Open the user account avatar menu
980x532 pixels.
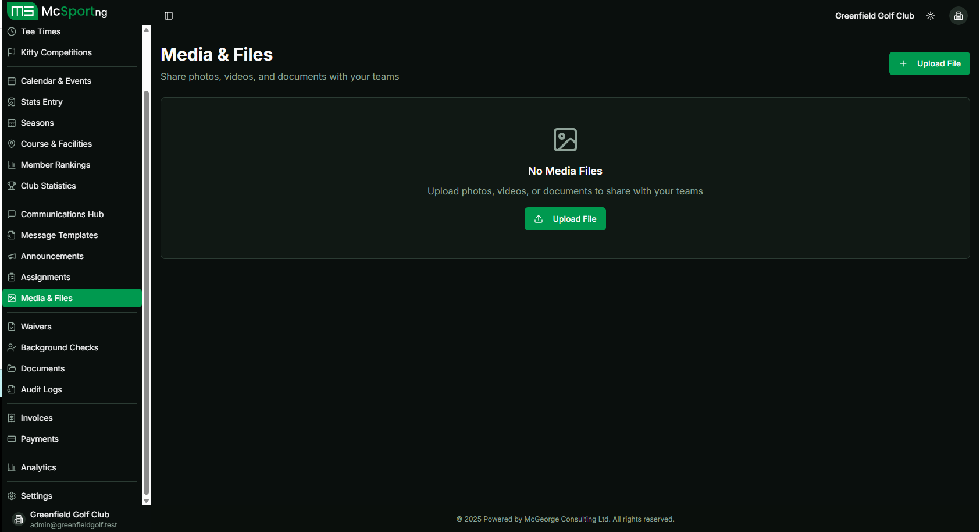tap(958, 16)
